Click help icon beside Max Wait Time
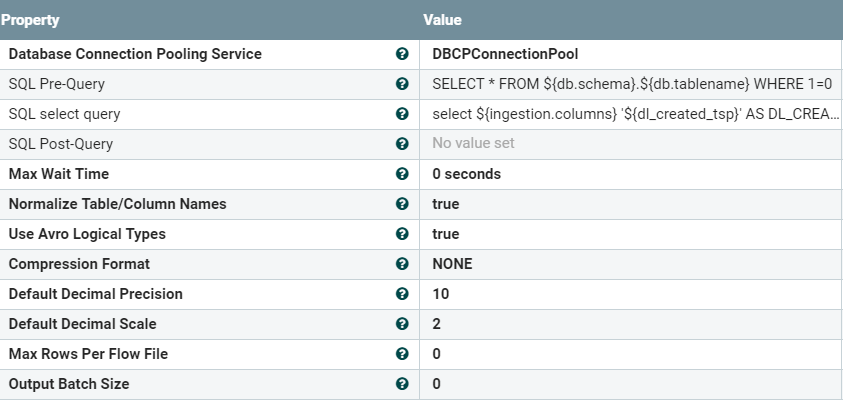843x401 pixels. pyautogui.click(x=402, y=174)
